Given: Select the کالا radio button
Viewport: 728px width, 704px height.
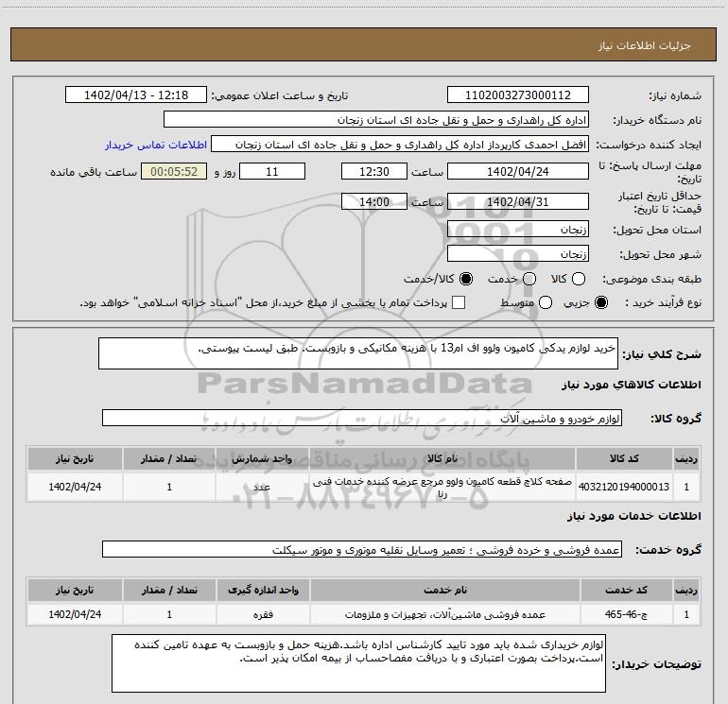Looking at the screenshot, I should pyautogui.click(x=579, y=279).
